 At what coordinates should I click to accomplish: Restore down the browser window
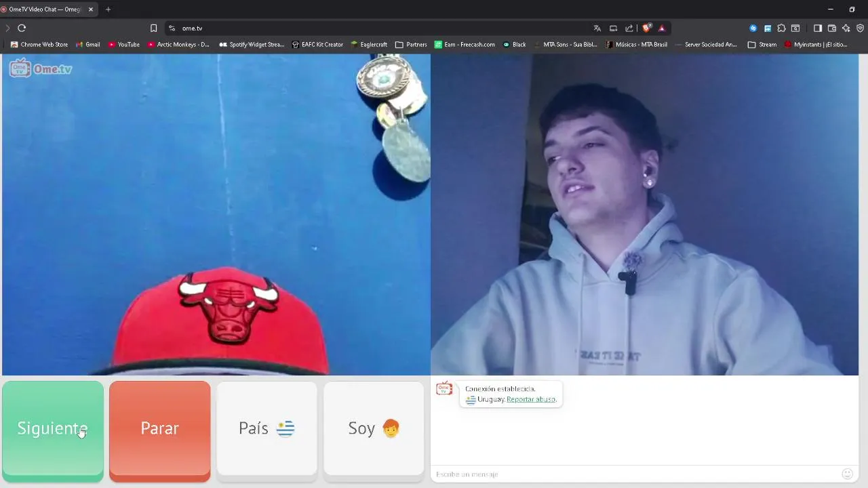coord(852,9)
